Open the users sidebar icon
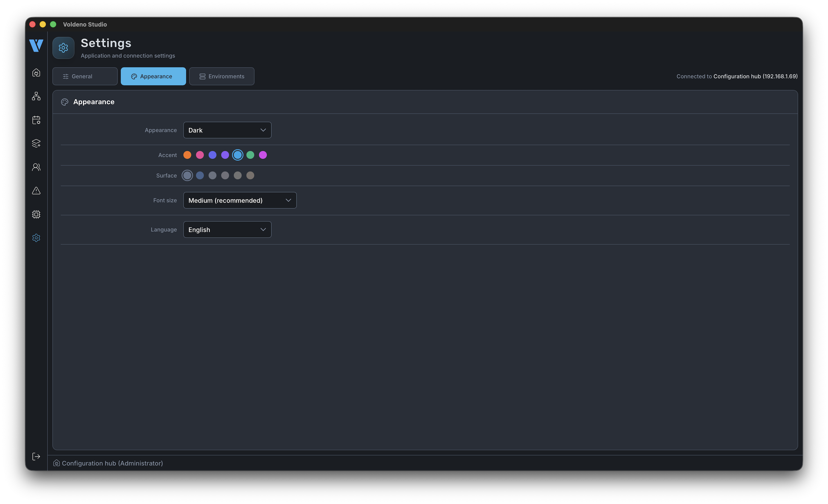Viewport: 828px width, 504px height. coord(36,167)
